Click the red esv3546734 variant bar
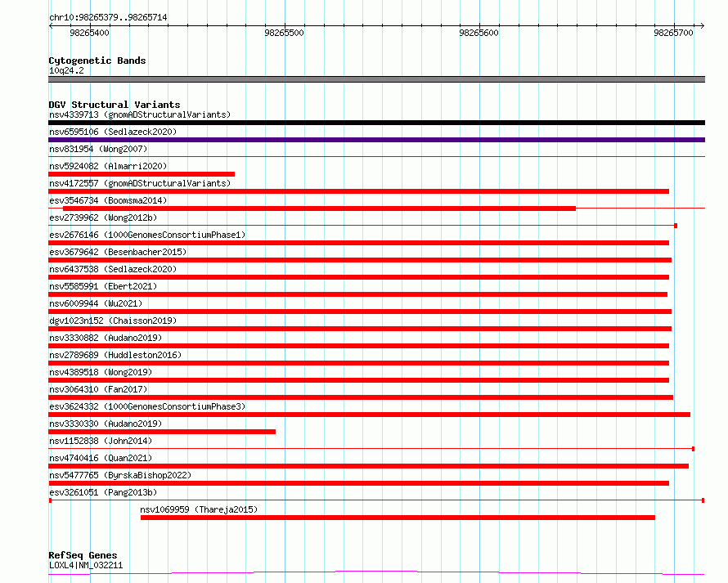 click(x=320, y=209)
